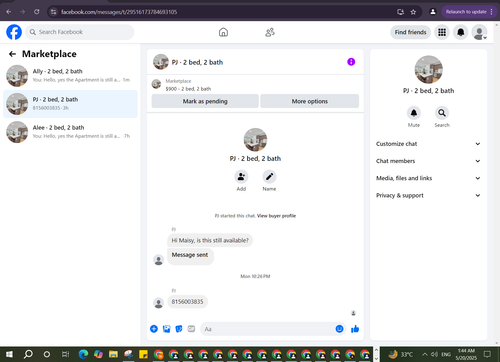Viewport: 500px width, 362px height.
Task: Show hidden system tray icons
Action: tap(425, 354)
